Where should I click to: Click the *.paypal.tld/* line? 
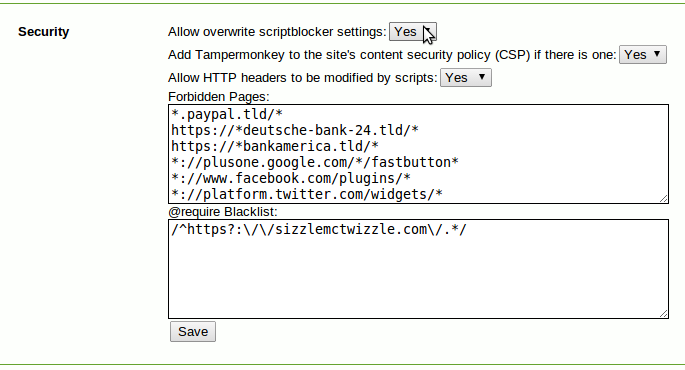click(x=227, y=114)
